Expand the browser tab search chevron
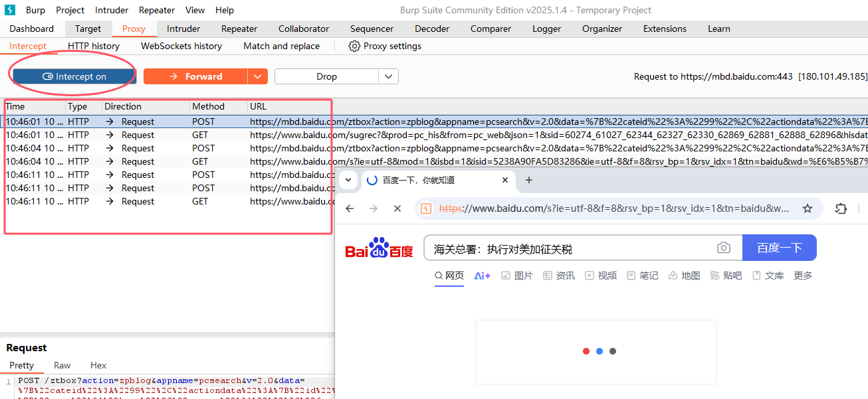 click(348, 180)
